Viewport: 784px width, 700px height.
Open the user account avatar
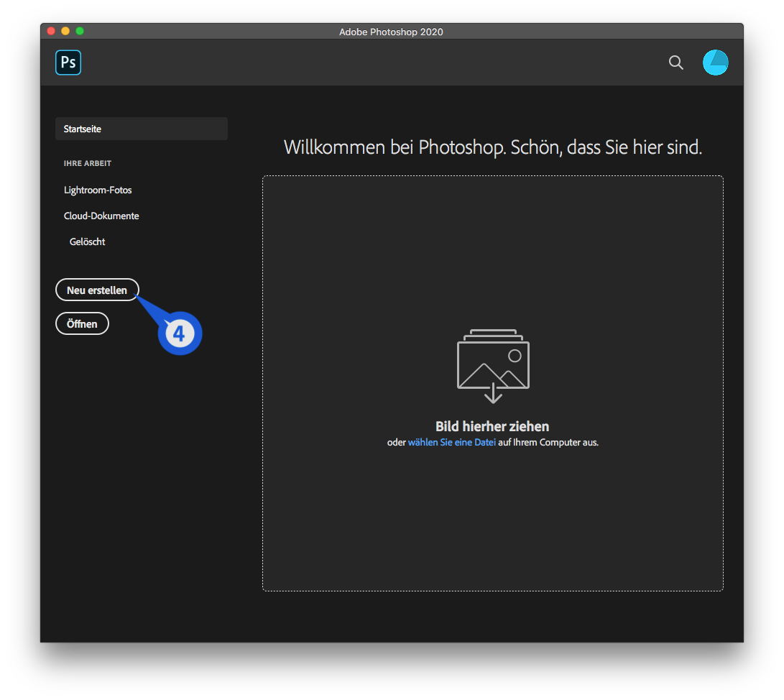pyautogui.click(x=716, y=63)
